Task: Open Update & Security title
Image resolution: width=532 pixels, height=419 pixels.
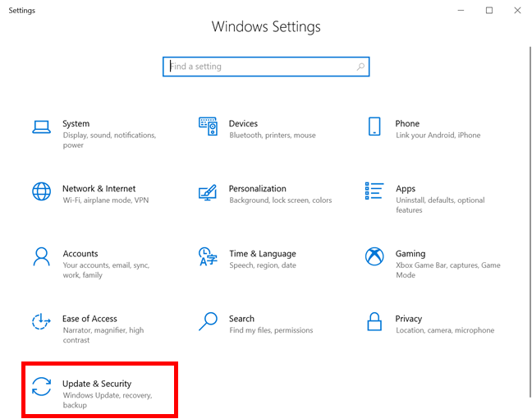Action: (97, 384)
